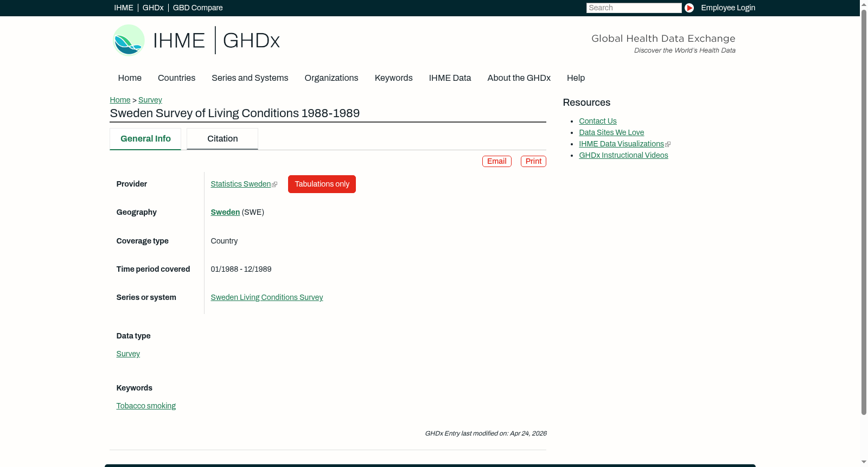Click the Coverage type value Country
868x467 pixels.
224,241
